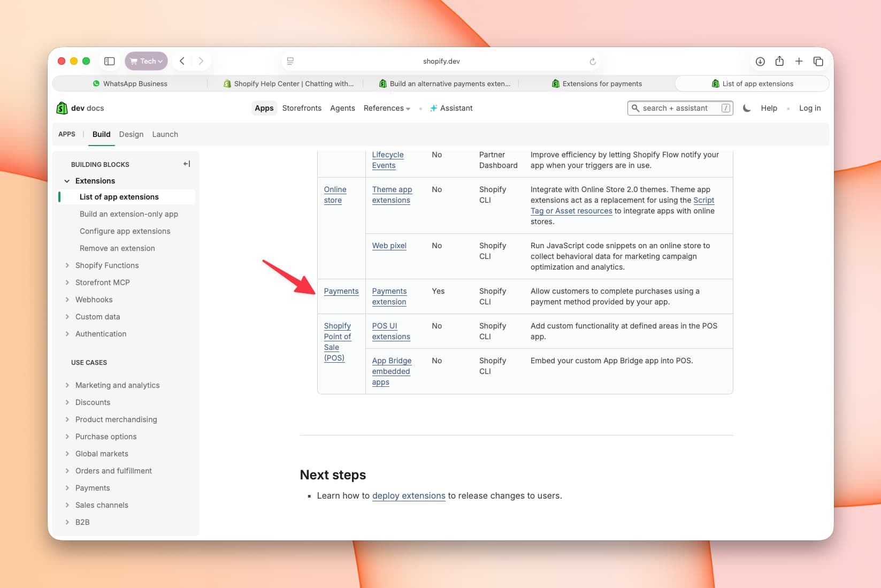
Task: Open the Payments extension link
Action: (x=389, y=296)
